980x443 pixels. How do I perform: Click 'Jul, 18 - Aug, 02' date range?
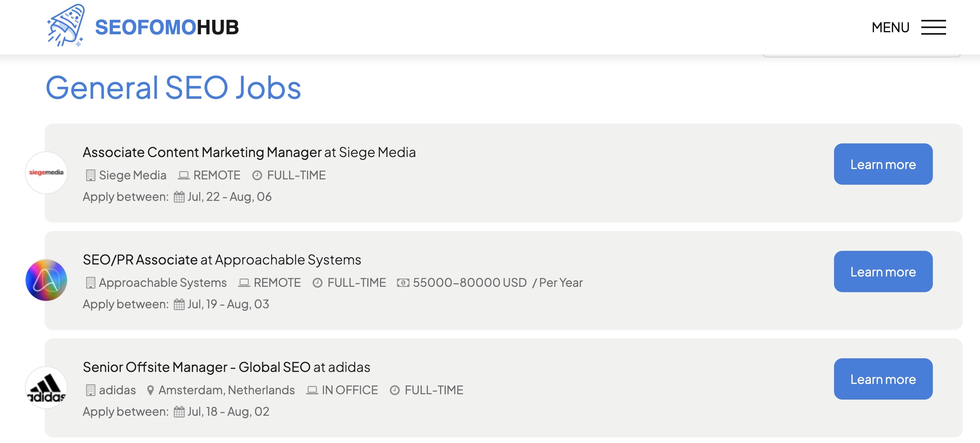[228, 412]
